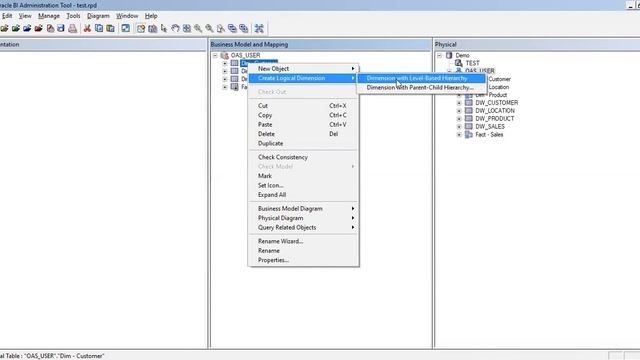Click the status bar text OAS_USER Dim - Customer
Image resolution: width=640 pixels, height=360 pixels.
pos(64,356)
